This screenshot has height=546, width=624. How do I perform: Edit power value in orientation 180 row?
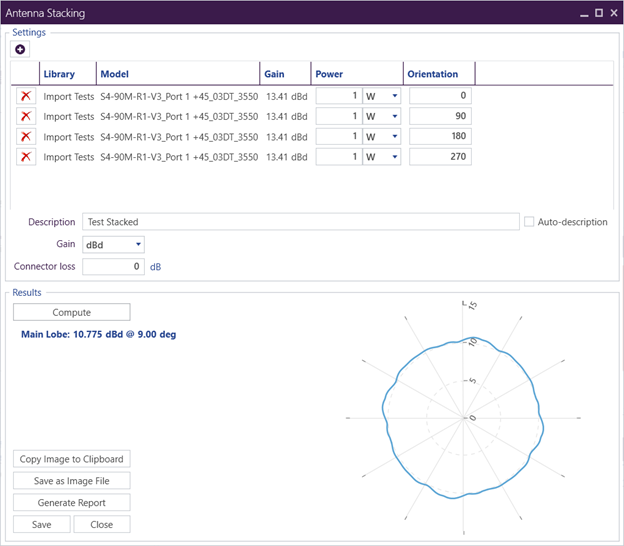point(339,136)
